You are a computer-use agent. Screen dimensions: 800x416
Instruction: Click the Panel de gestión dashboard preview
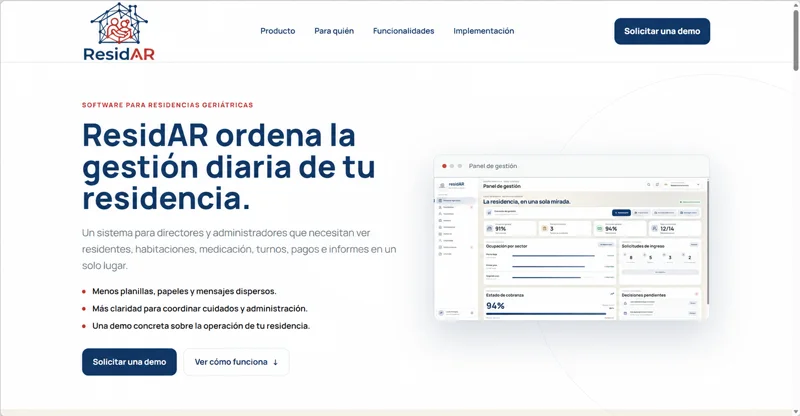571,238
